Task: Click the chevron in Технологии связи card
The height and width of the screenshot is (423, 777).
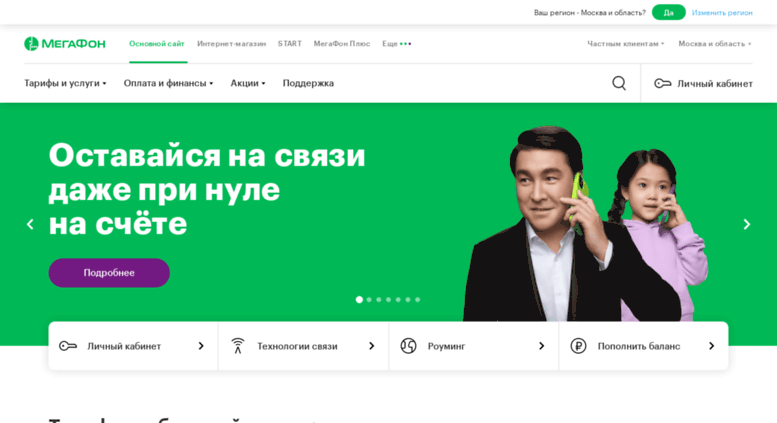Action: click(371, 346)
